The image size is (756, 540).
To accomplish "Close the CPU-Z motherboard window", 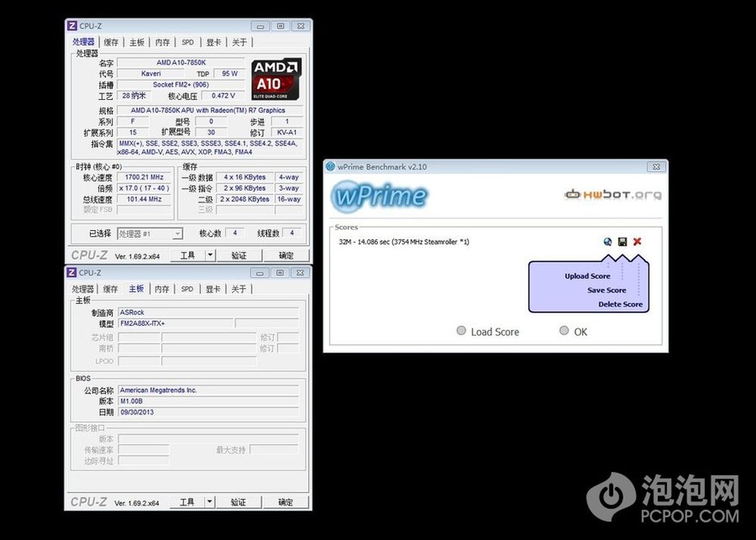I will (x=300, y=273).
